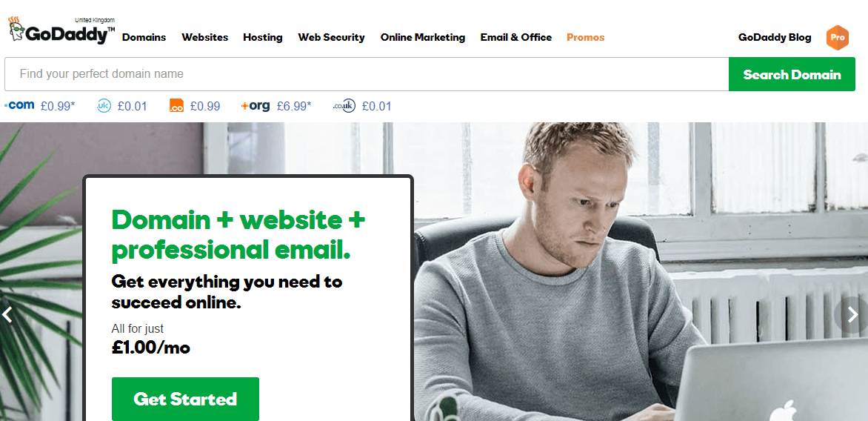868x421 pixels.
Task: Go to previous carousel slide arrow
Action: 7,315
